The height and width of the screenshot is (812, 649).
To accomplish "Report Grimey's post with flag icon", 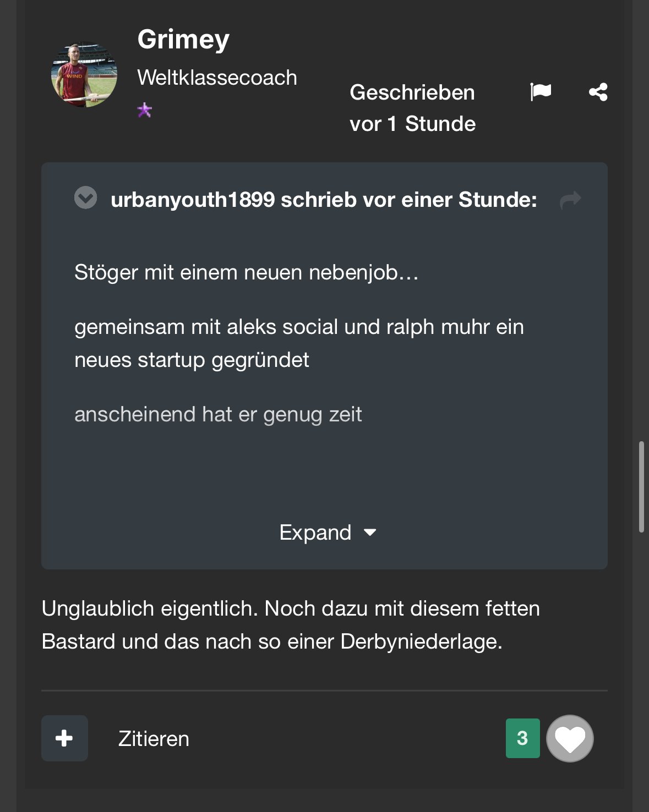I will pos(540,92).
